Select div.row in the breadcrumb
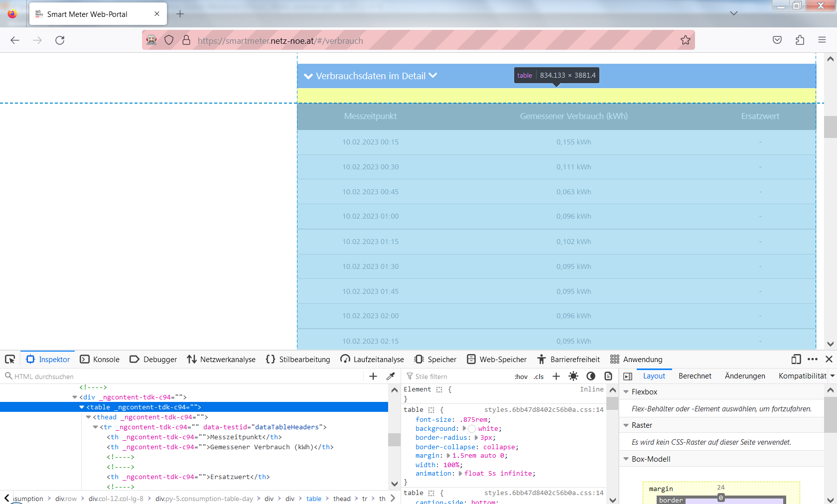This screenshot has width=837, height=504. pyautogui.click(x=66, y=499)
